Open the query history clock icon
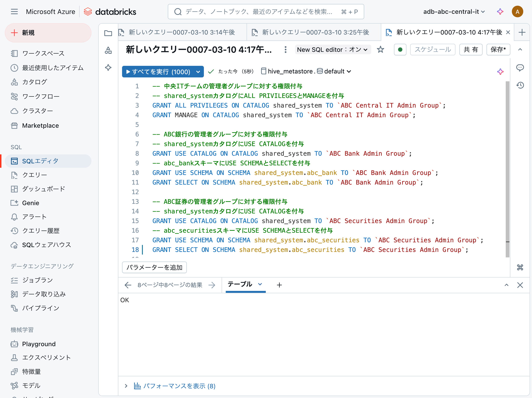 pos(520,85)
